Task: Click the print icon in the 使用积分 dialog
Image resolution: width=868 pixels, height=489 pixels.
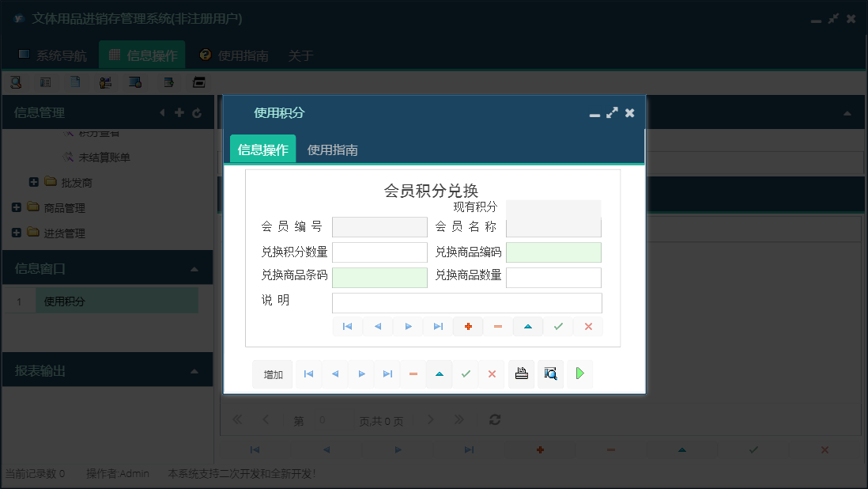Action: point(521,373)
